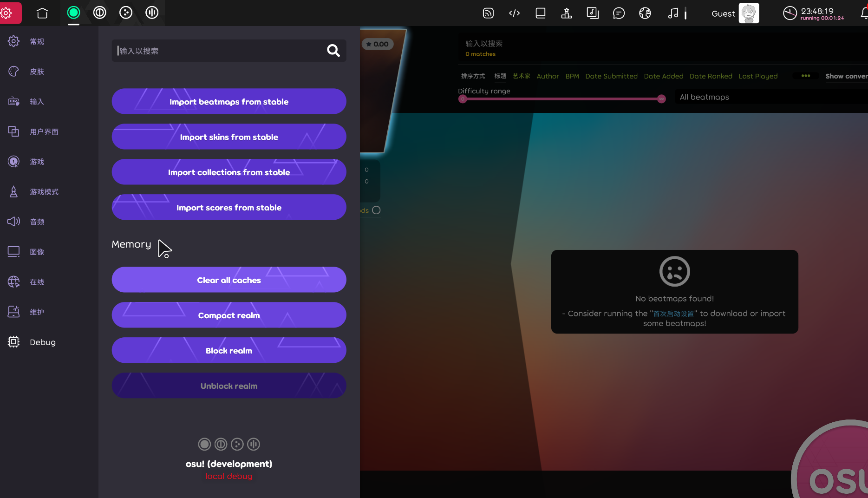Click the clock display 23:48:19
868x498 pixels.
point(817,11)
